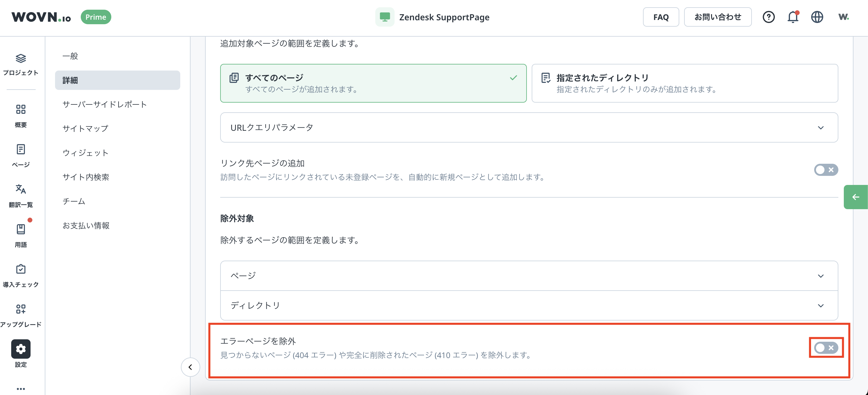Image resolution: width=868 pixels, height=395 pixels.
Task: Expand the ディレクトリ exclusion accordion
Action: (x=529, y=305)
